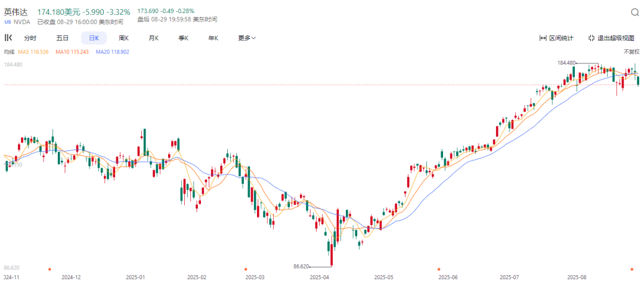Switch to the 周K weekly chart tab
Image resolution: width=644 pixels, height=284 pixels.
(x=123, y=38)
